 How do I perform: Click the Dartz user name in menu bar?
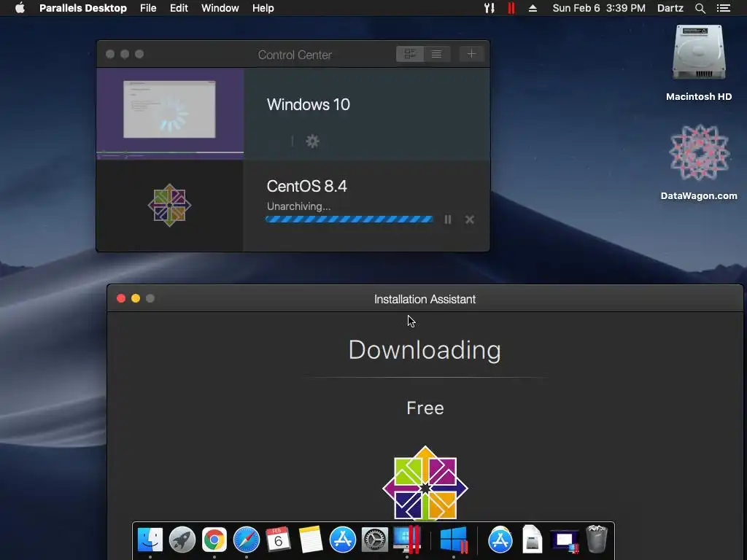[x=670, y=8]
